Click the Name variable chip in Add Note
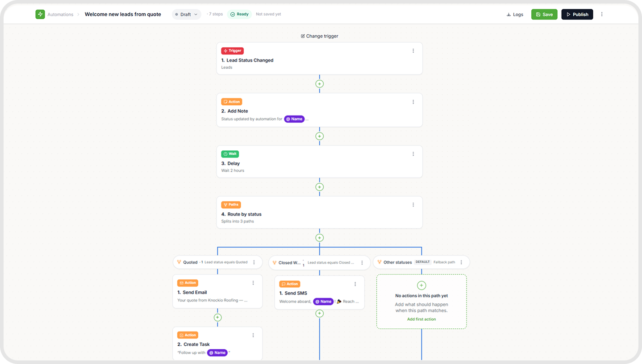Viewport: 642px width, 364px height. pos(294,119)
